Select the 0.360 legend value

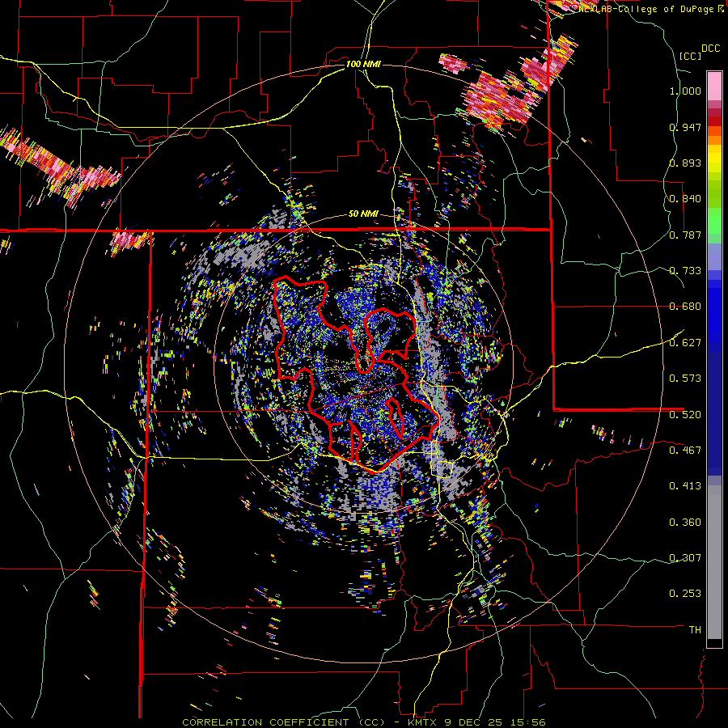coord(685,523)
